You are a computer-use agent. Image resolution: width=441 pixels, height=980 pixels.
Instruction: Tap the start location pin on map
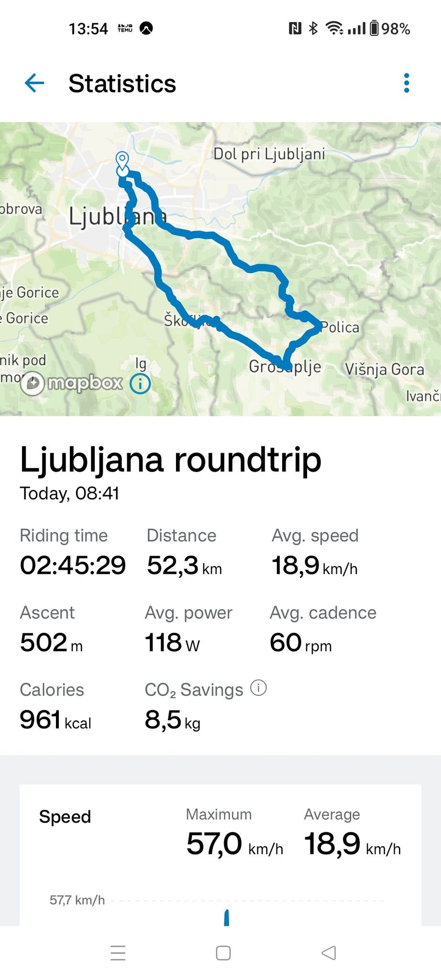(122, 162)
